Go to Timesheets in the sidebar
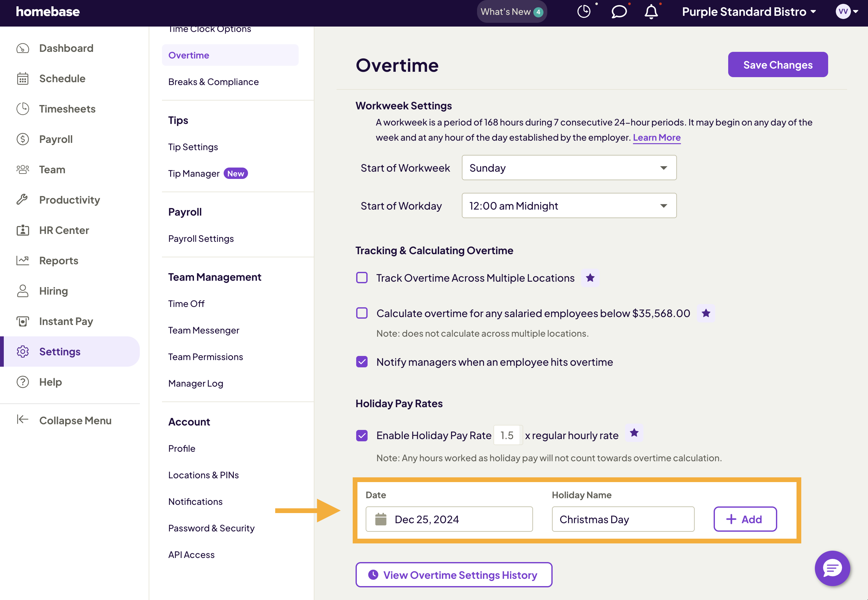Image resolution: width=868 pixels, height=600 pixels. (x=67, y=109)
